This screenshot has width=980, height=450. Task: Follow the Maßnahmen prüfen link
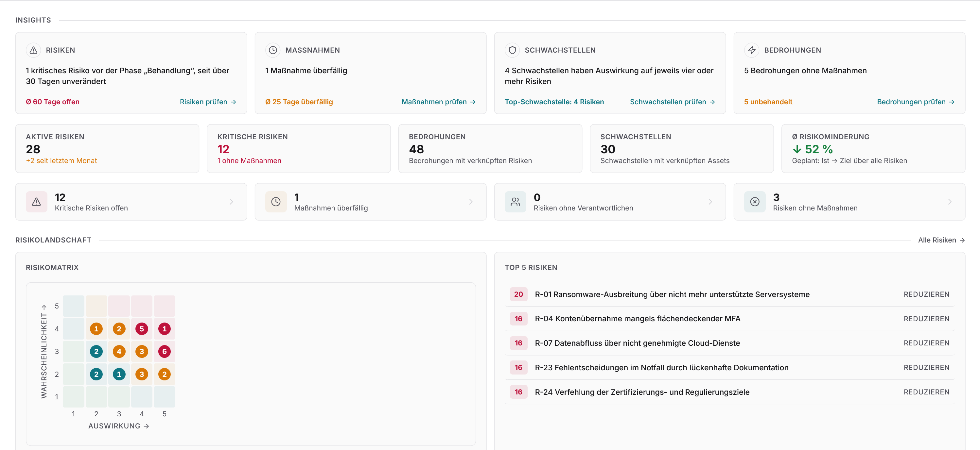pos(439,102)
